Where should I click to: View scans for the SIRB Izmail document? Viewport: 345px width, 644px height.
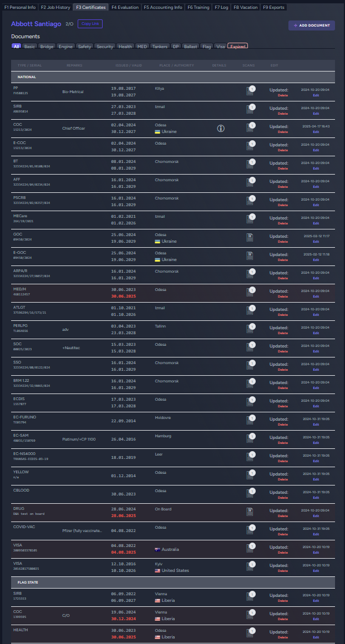(250, 110)
